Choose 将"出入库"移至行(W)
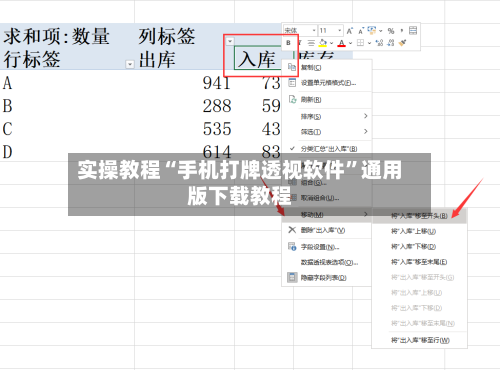 point(419,340)
